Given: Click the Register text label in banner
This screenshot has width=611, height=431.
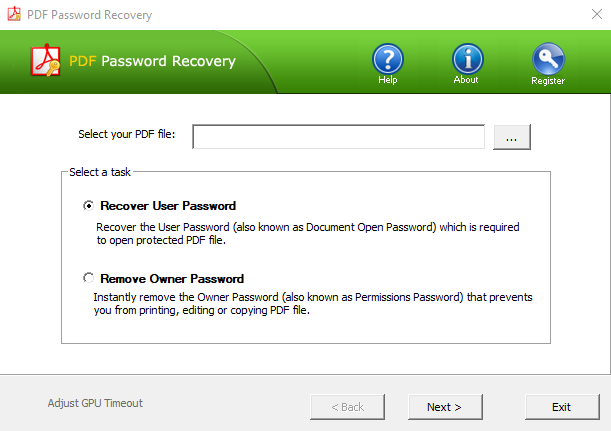Looking at the screenshot, I should tap(547, 81).
